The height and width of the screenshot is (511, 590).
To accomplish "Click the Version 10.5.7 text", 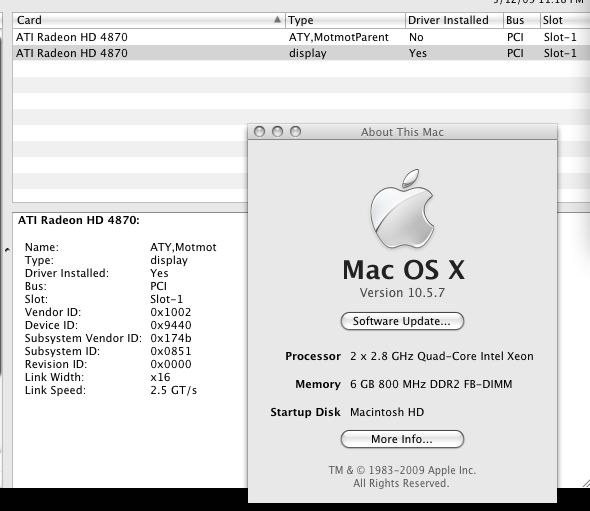I will tap(402, 292).
